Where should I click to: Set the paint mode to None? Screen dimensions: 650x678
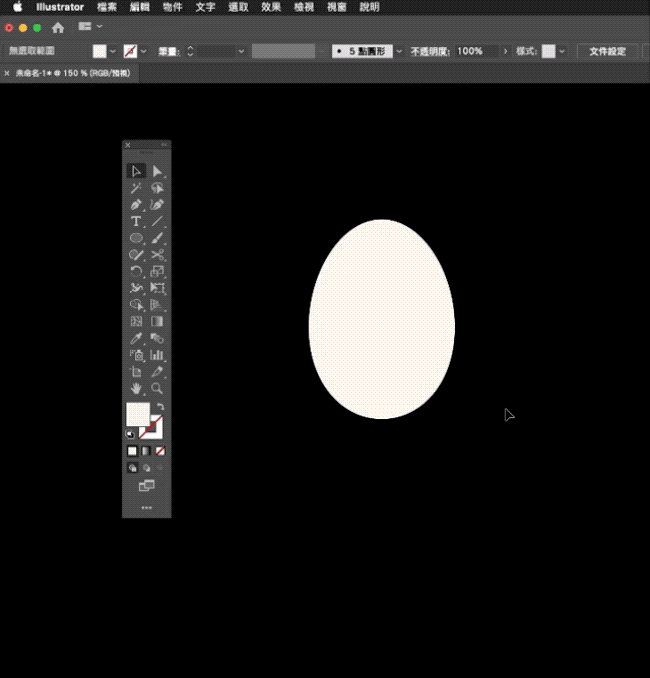click(x=160, y=451)
